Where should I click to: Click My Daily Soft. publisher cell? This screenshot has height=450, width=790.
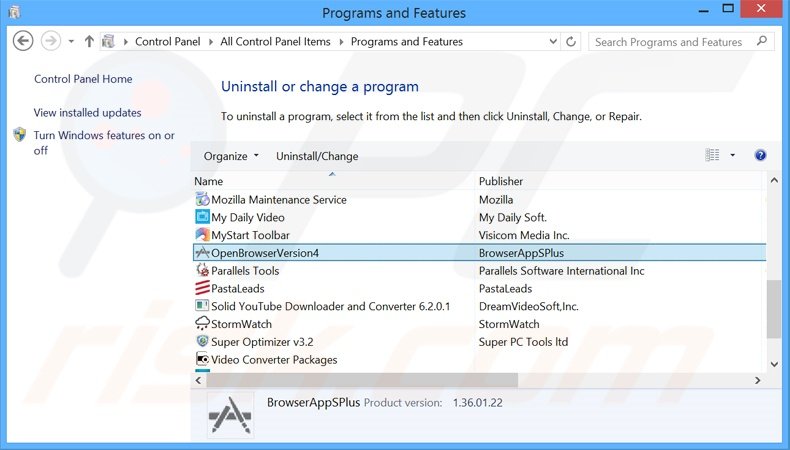pos(512,218)
